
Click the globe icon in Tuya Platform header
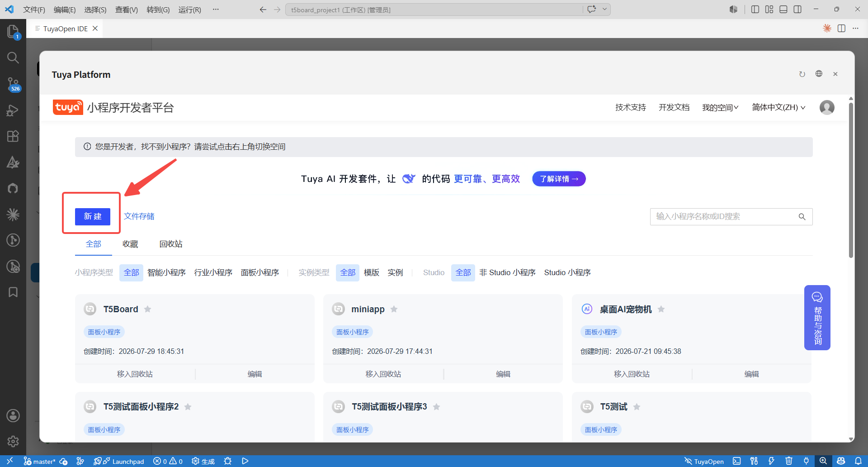point(819,74)
